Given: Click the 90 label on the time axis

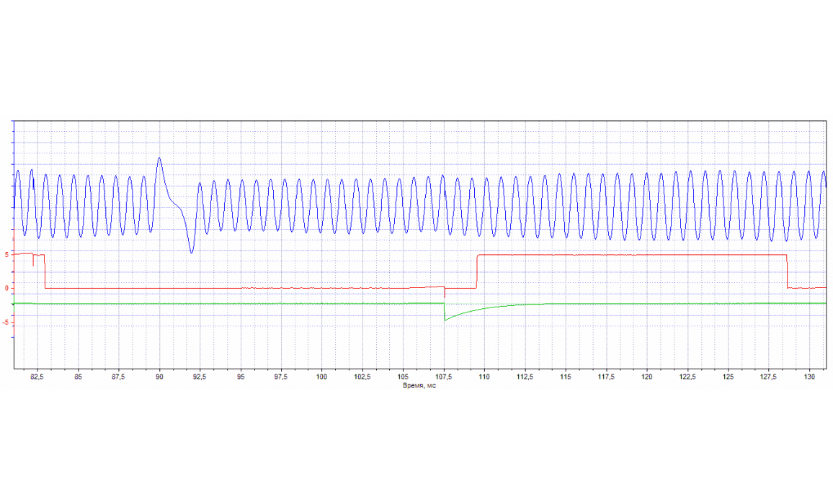Looking at the screenshot, I should 159,377.
